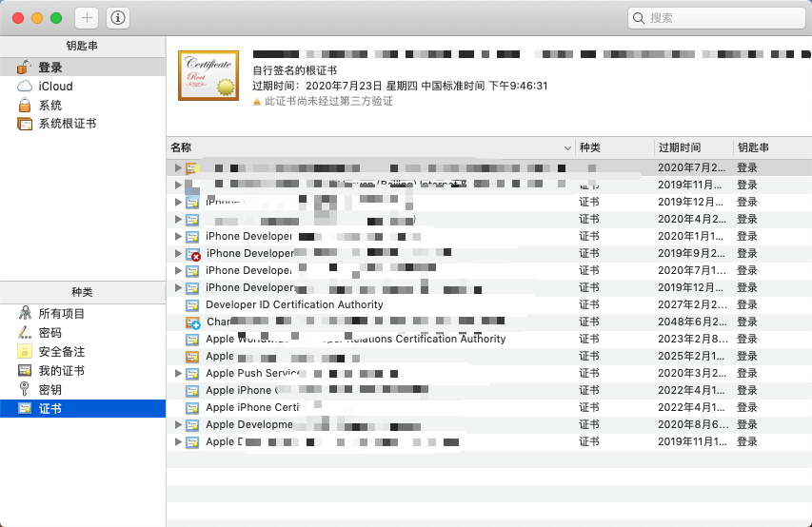Select Developer ID Certification Authority row
The width and height of the screenshot is (812, 527).
coord(489,304)
